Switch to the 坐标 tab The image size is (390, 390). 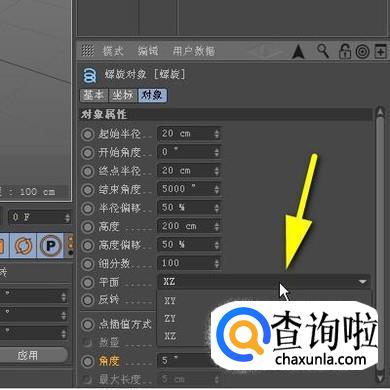tap(123, 95)
